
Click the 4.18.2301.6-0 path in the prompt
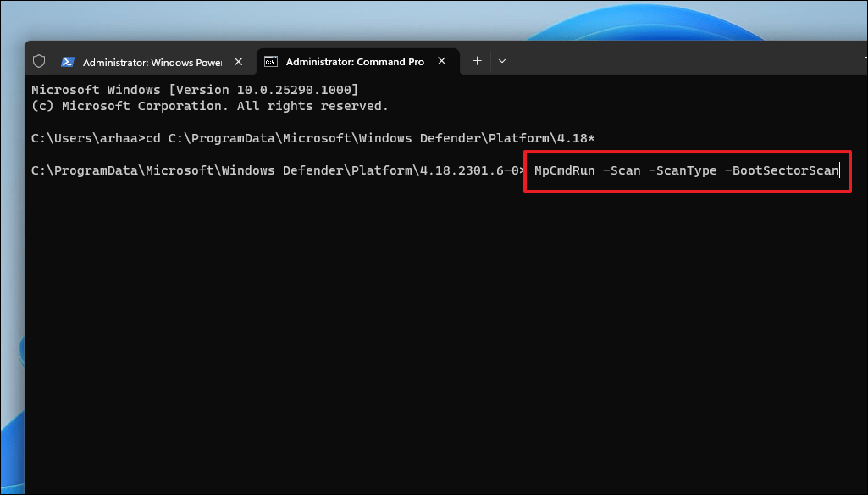474,170
